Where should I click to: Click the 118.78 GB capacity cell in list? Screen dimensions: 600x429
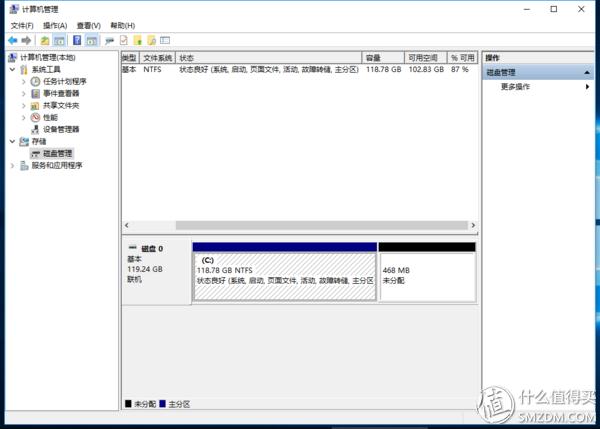pos(383,70)
